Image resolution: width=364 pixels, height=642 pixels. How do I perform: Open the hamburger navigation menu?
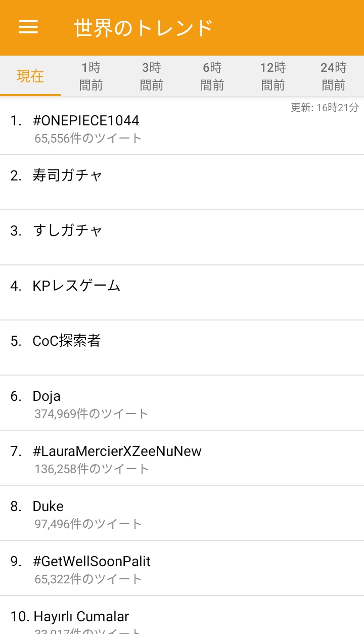[28, 27]
